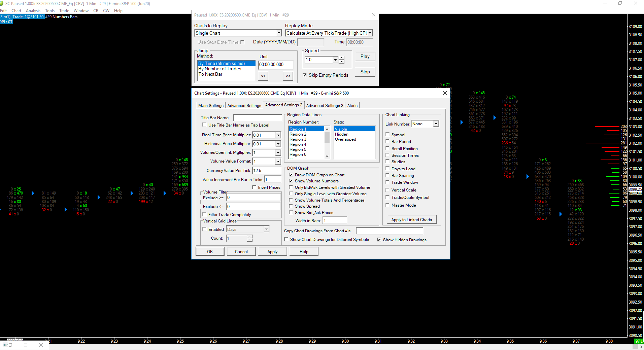Toggle Skip Empty Periods checkbox
The width and height of the screenshot is (644, 350).
coord(305,75)
